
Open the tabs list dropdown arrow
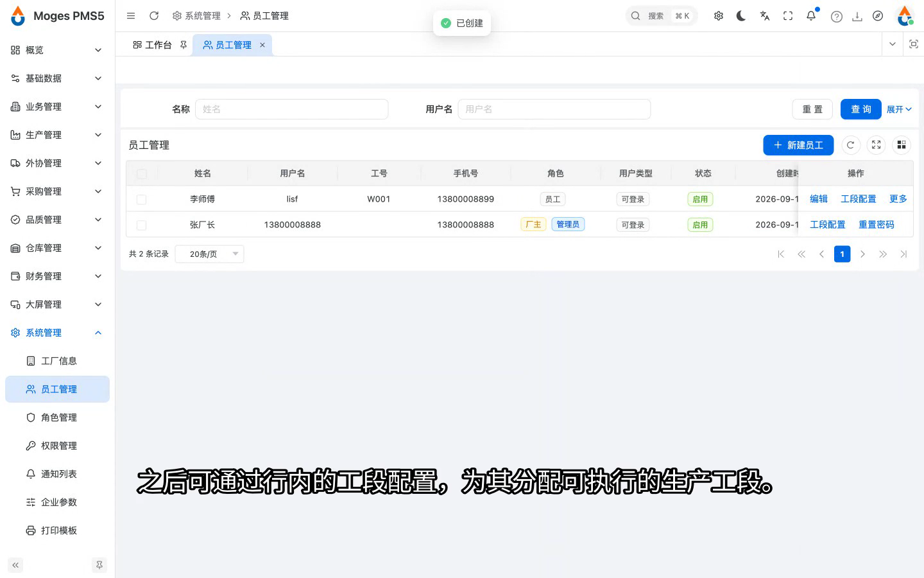(x=893, y=44)
